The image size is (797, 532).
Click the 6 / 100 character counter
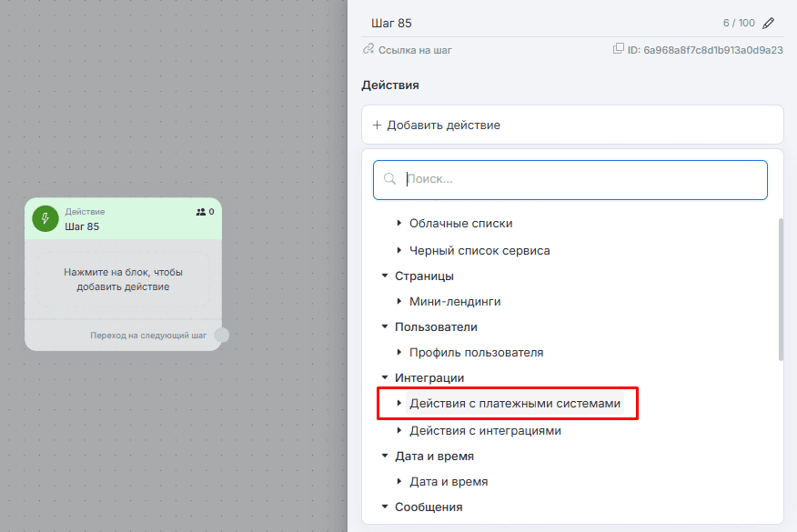739,23
